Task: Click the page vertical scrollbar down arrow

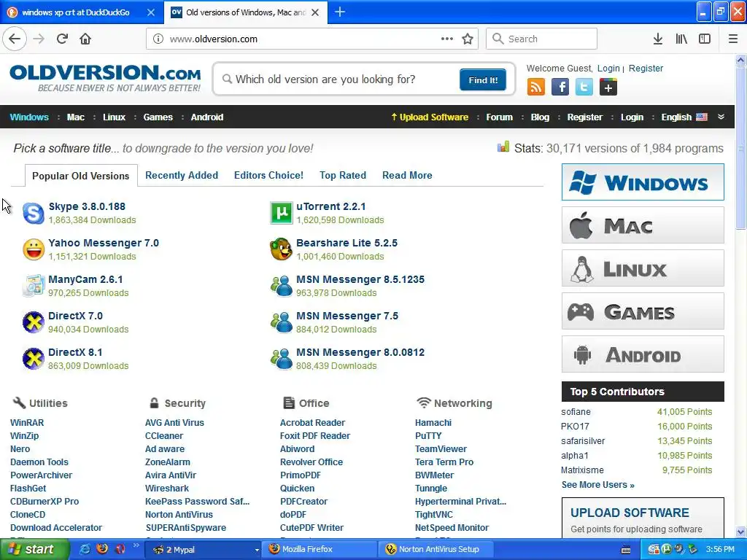Action: point(741,532)
